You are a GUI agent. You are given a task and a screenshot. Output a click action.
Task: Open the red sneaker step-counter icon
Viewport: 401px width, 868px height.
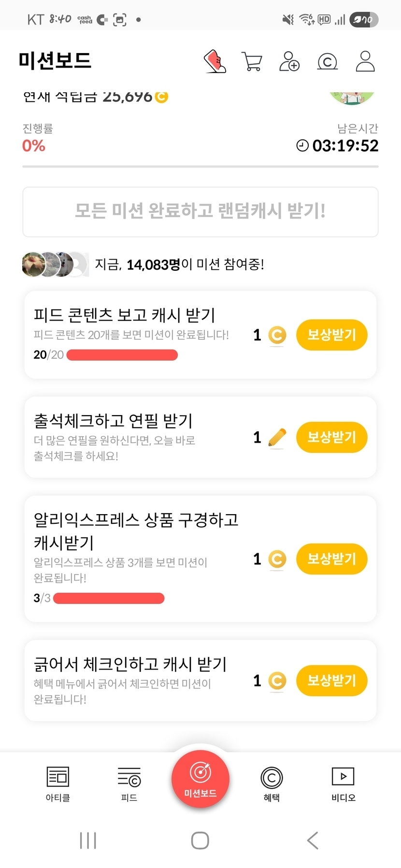215,62
